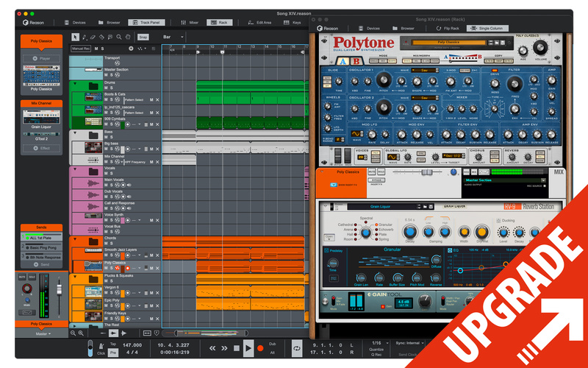Stop playback
The height and width of the screenshot is (368, 588).
coord(236,348)
